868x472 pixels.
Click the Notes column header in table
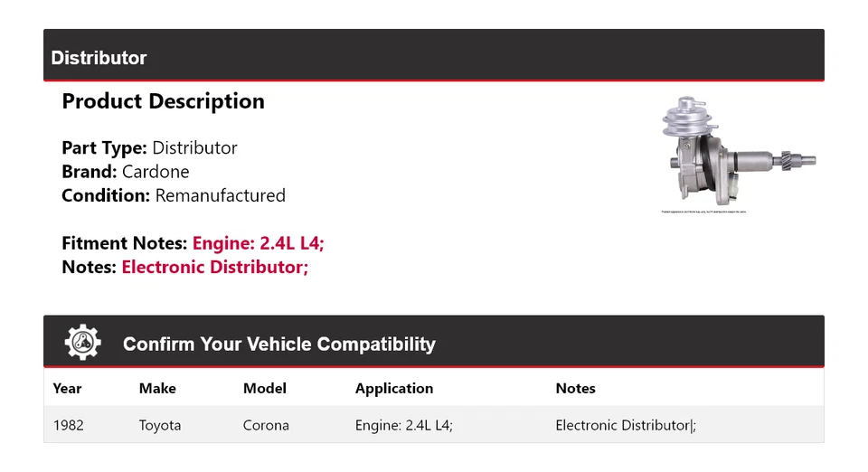point(575,388)
